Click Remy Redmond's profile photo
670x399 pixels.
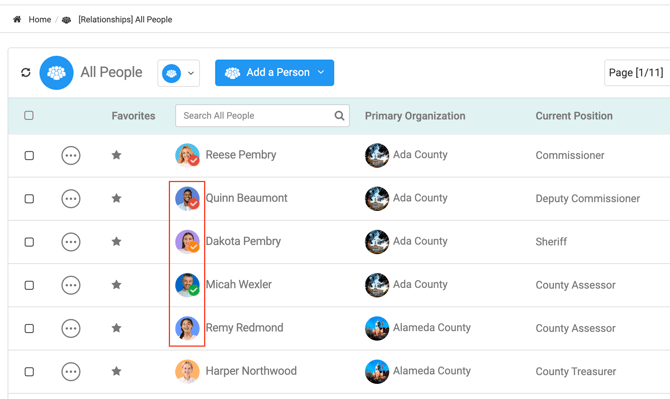187,328
